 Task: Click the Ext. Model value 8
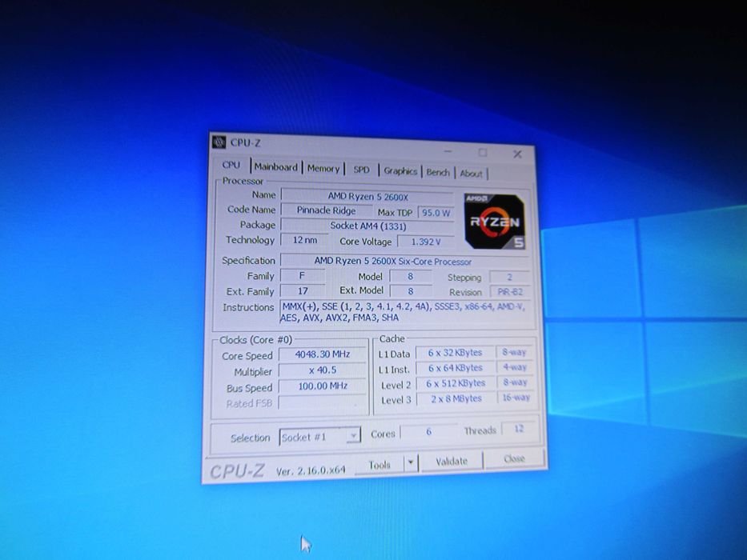tap(411, 291)
